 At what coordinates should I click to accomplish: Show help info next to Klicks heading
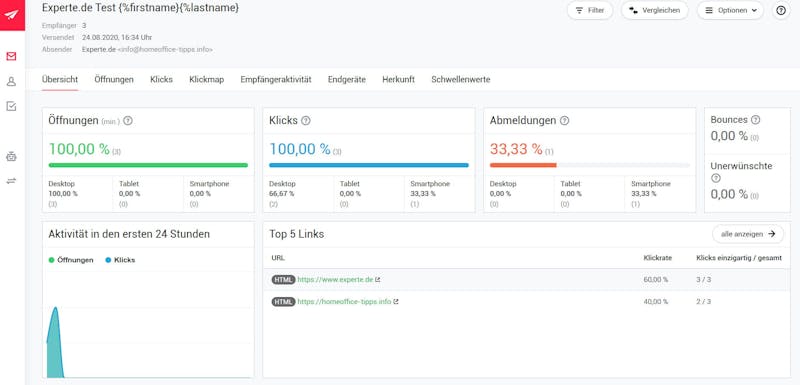point(306,121)
